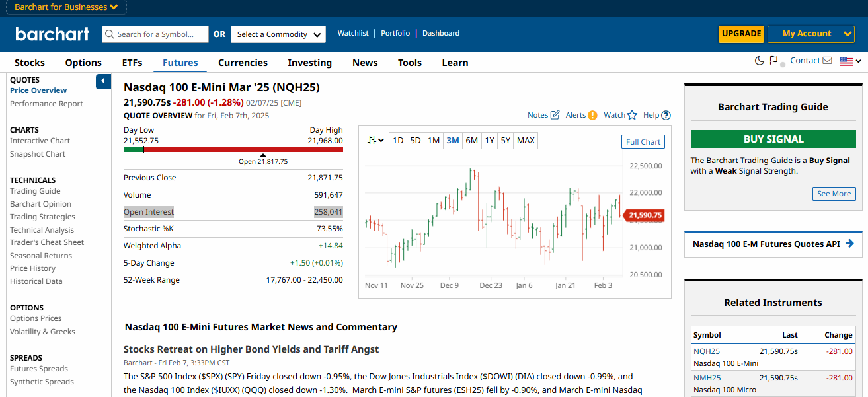The width and height of the screenshot is (868, 397).
Task: Click the Contact envelope link
Action: click(x=810, y=61)
